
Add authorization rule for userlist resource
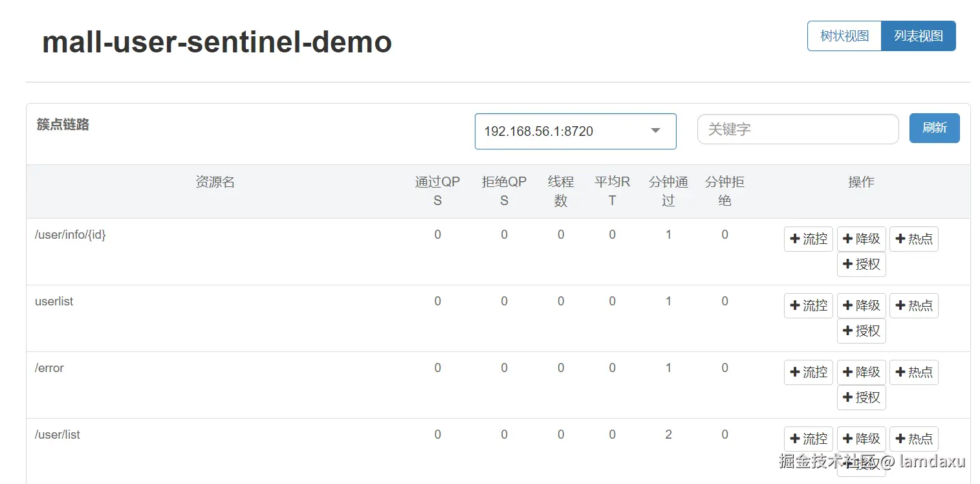pos(861,331)
